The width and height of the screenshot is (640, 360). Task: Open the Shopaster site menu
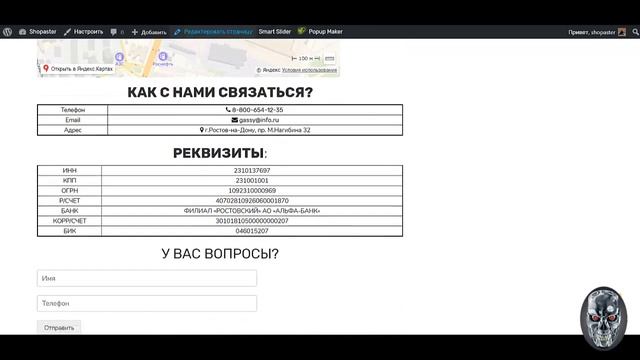[x=38, y=32]
